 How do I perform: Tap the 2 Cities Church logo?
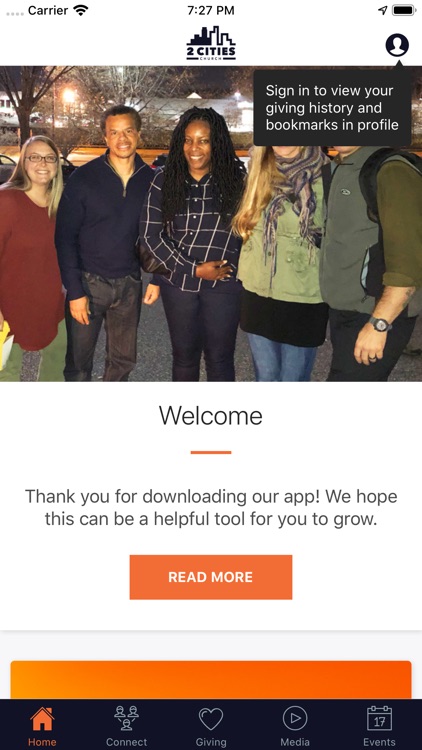click(x=211, y=43)
